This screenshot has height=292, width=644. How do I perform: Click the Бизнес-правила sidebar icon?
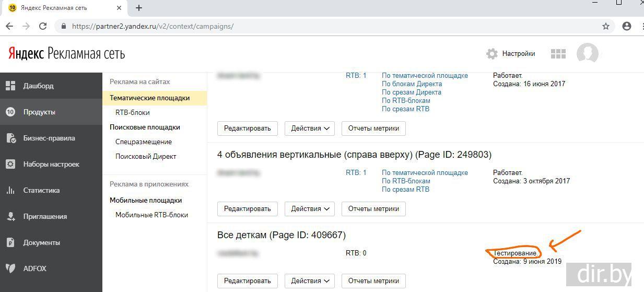pyautogui.click(x=10, y=138)
